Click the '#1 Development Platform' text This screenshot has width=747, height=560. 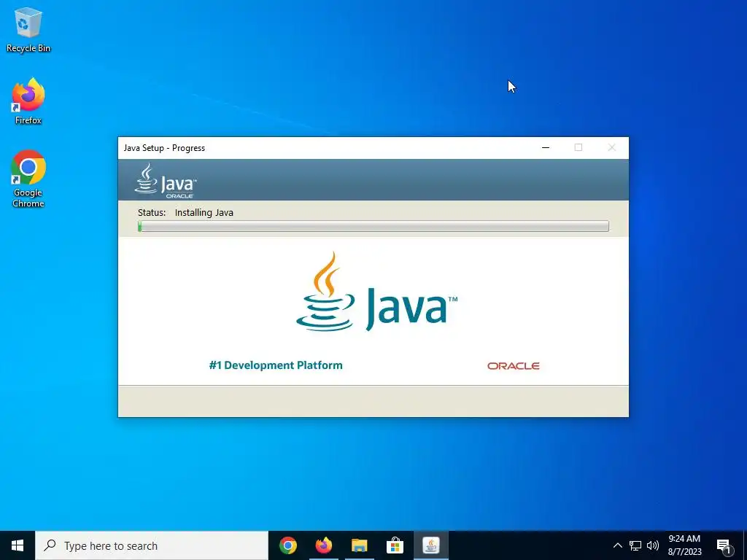click(x=276, y=365)
